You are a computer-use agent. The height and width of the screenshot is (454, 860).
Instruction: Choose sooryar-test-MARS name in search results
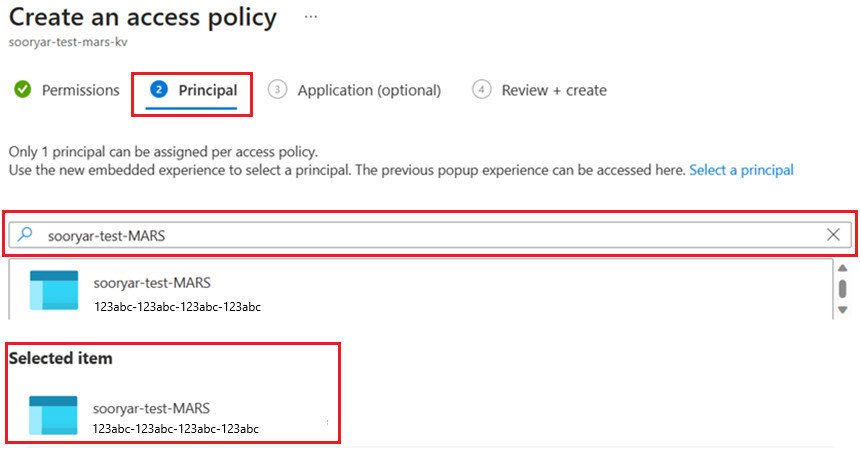point(152,283)
